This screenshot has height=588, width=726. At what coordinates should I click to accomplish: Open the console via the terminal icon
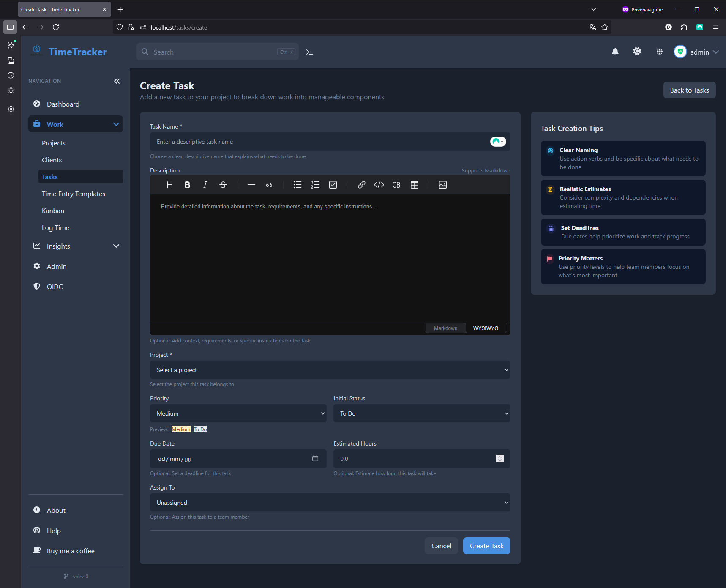[309, 52]
